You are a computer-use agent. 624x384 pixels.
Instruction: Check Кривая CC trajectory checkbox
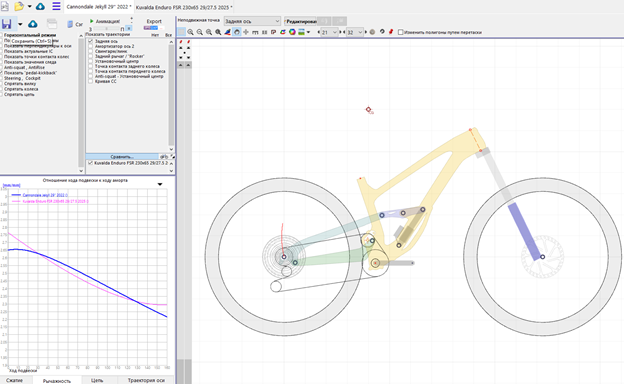pyautogui.click(x=91, y=81)
